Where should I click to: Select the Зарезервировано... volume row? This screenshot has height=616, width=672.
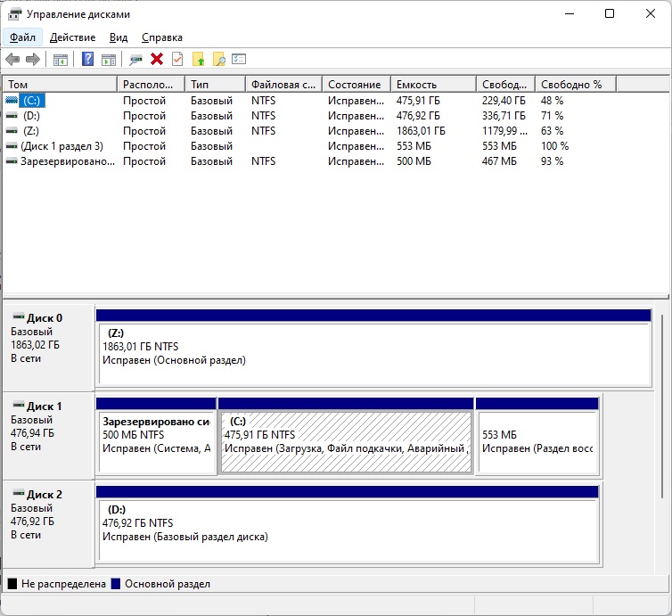[68, 161]
